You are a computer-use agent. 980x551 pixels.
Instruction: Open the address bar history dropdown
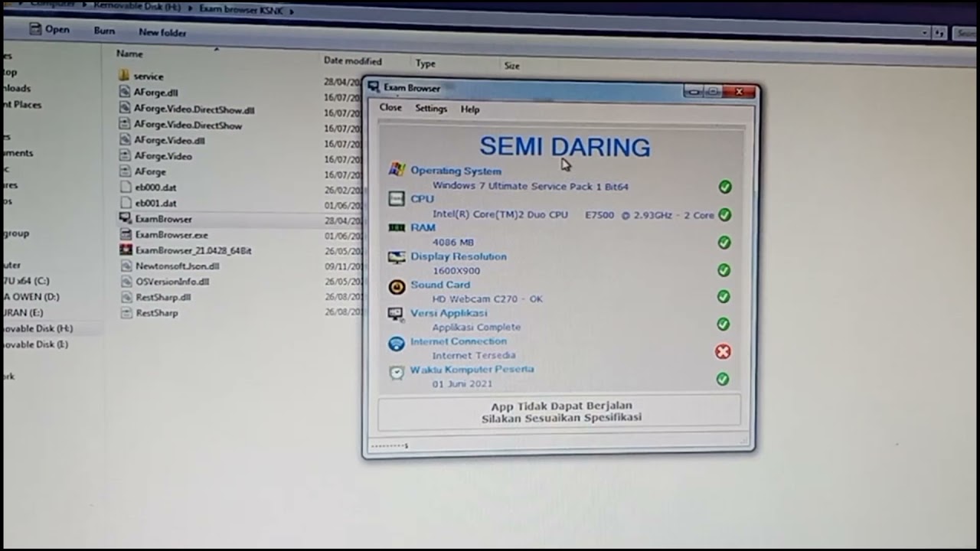tap(925, 32)
